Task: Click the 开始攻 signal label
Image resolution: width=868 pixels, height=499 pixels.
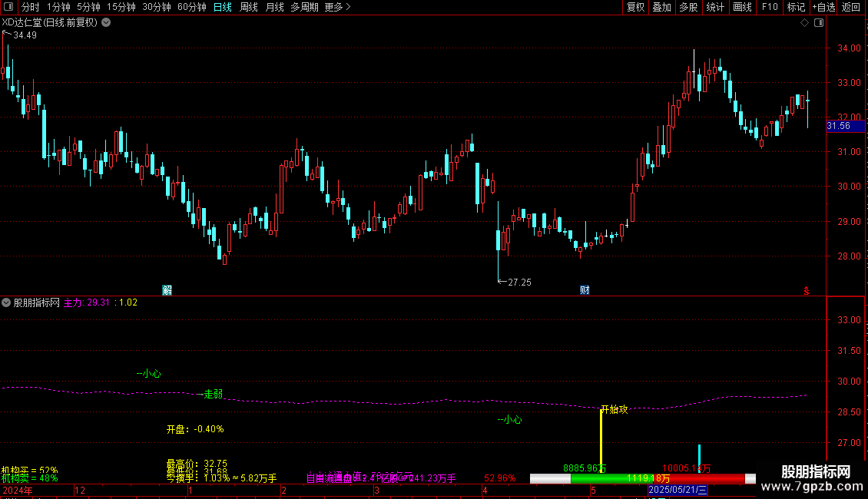Action: click(615, 409)
